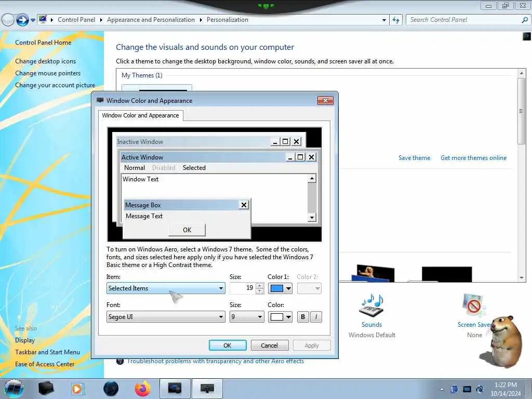The height and width of the screenshot is (399, 532).
Task: Open the font Color picker dropdown
Action: pos(280,317)
